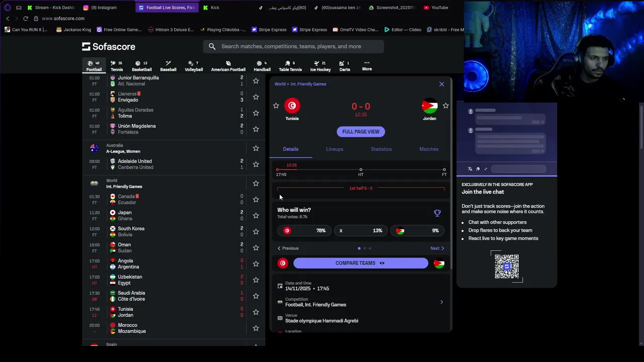Viewport: 644px width, 362px height.
Task: Open the Baseball sport category
Action: 168,66
